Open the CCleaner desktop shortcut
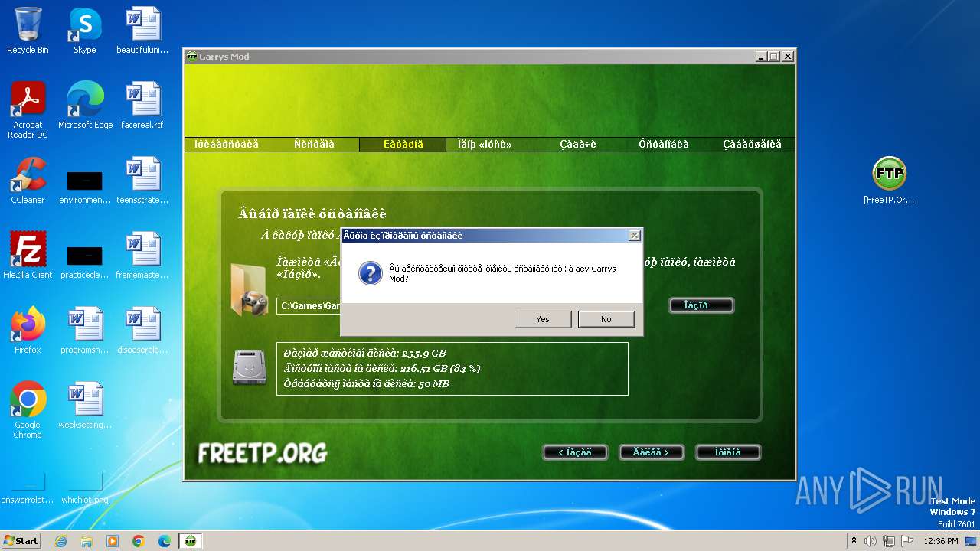Viewport: 980px width, 551px height. [x=28, y=181]
